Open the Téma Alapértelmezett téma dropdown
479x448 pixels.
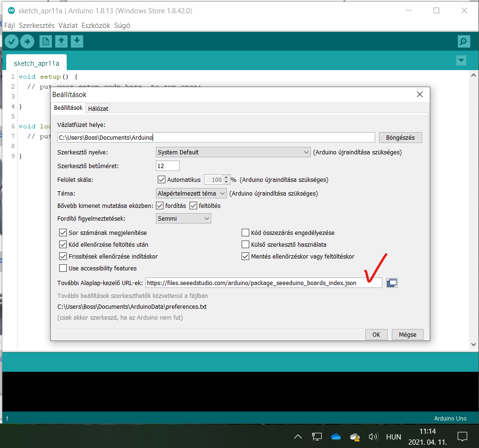(191, 193)
